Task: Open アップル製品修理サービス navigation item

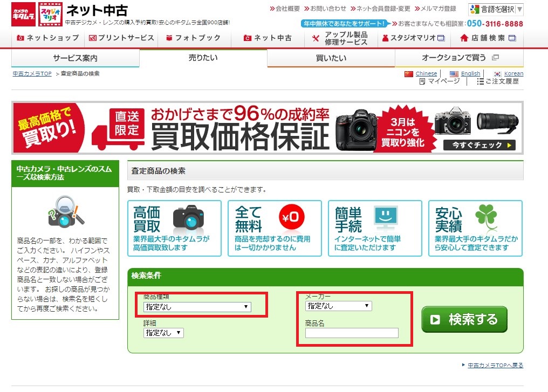Action: 340,38
